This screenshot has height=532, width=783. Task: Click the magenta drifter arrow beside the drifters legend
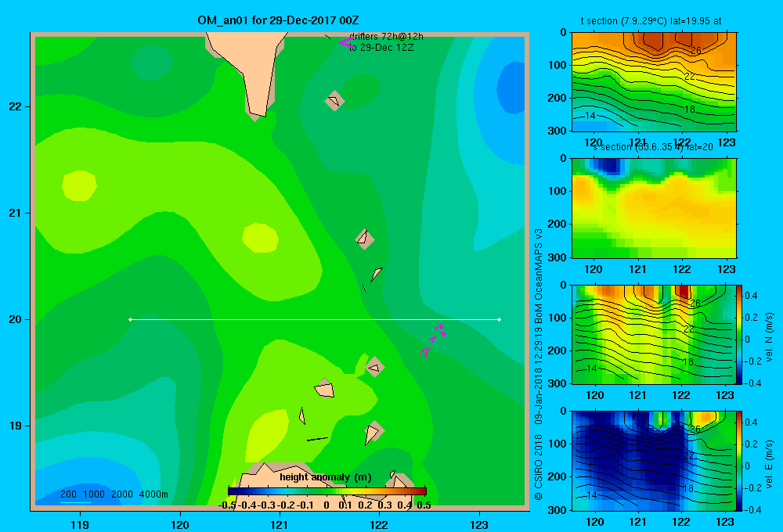pos(345,42)
